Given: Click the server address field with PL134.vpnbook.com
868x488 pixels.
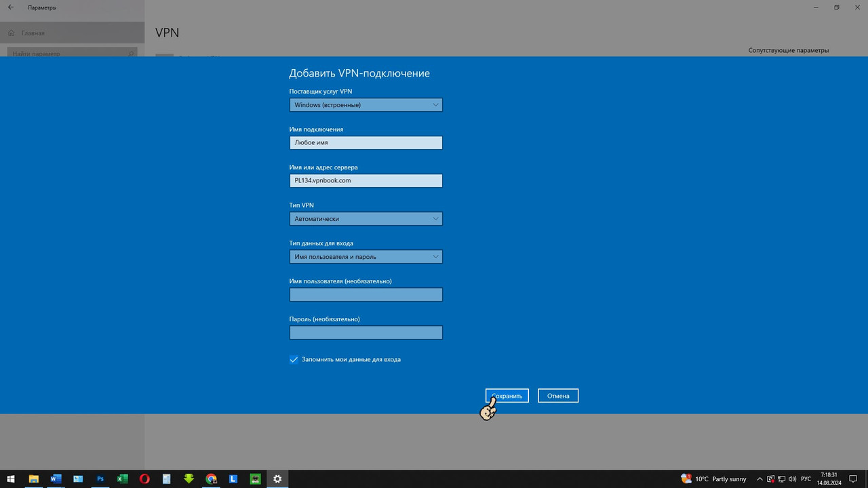Looking at the screenshot, I should coord(366,180).
